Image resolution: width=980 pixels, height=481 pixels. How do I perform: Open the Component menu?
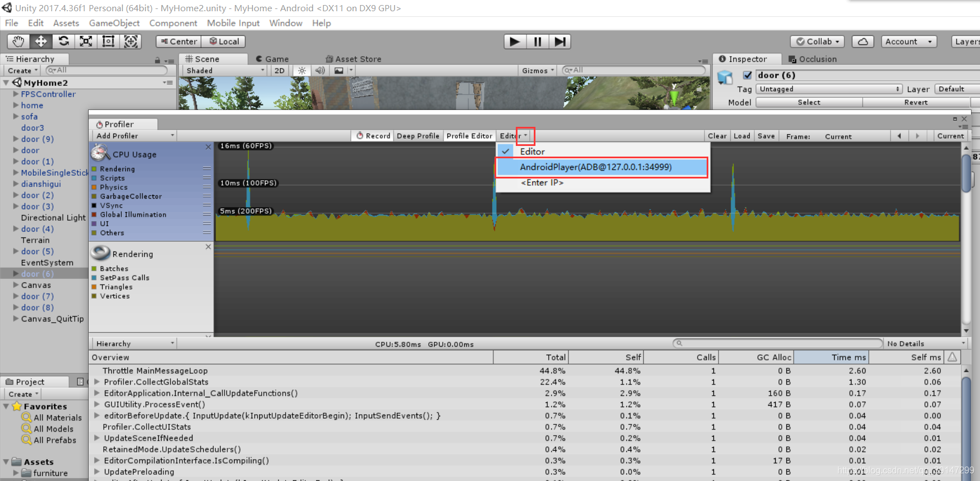(173, 23)
